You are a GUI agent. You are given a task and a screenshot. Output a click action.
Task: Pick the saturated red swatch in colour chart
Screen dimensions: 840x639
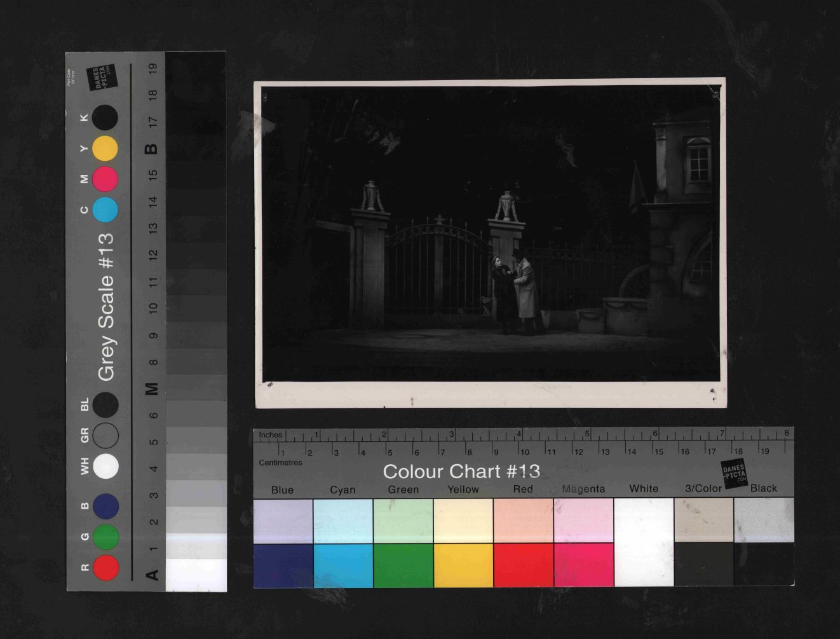click(x=523, y=565)
